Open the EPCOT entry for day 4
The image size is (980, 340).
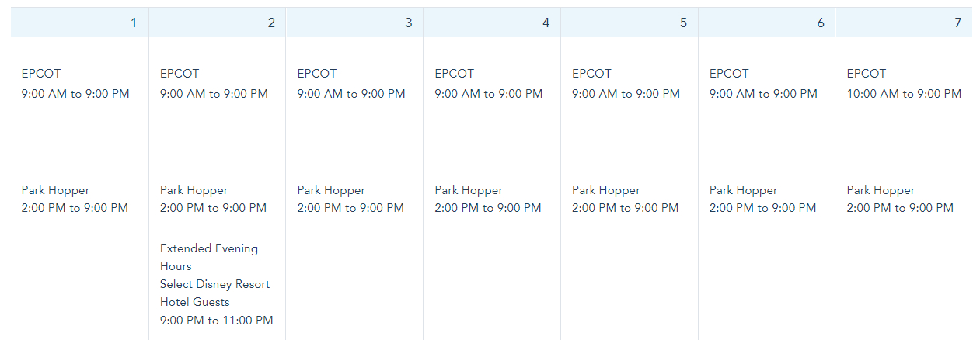(454, 74)
